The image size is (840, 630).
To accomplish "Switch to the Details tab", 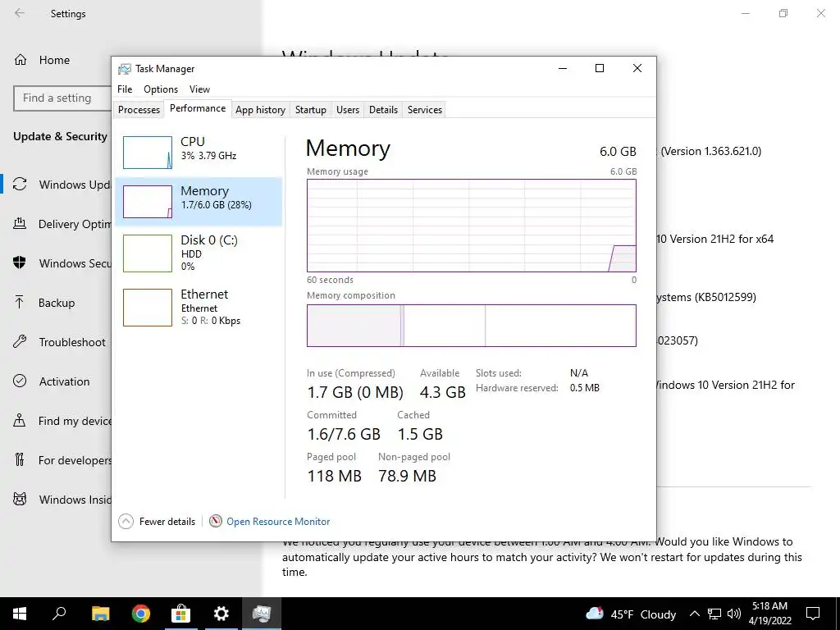I will [384, 110].
